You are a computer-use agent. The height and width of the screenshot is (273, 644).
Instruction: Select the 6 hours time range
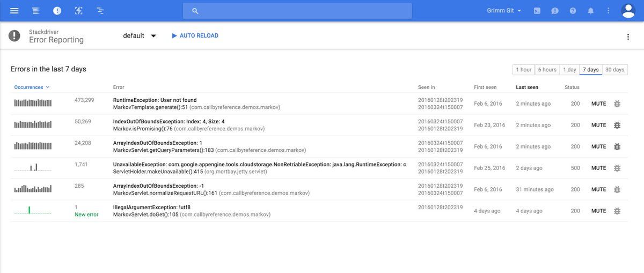pos(547,70)
